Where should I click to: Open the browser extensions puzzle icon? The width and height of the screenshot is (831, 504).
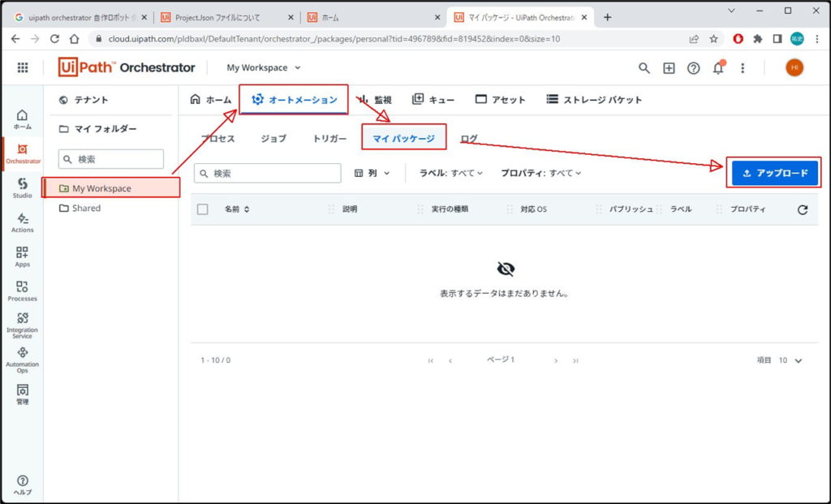tap(758, 39)
